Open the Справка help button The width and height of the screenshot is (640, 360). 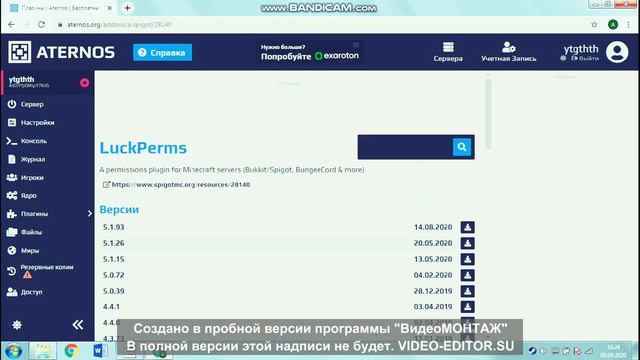coord(162,52)
